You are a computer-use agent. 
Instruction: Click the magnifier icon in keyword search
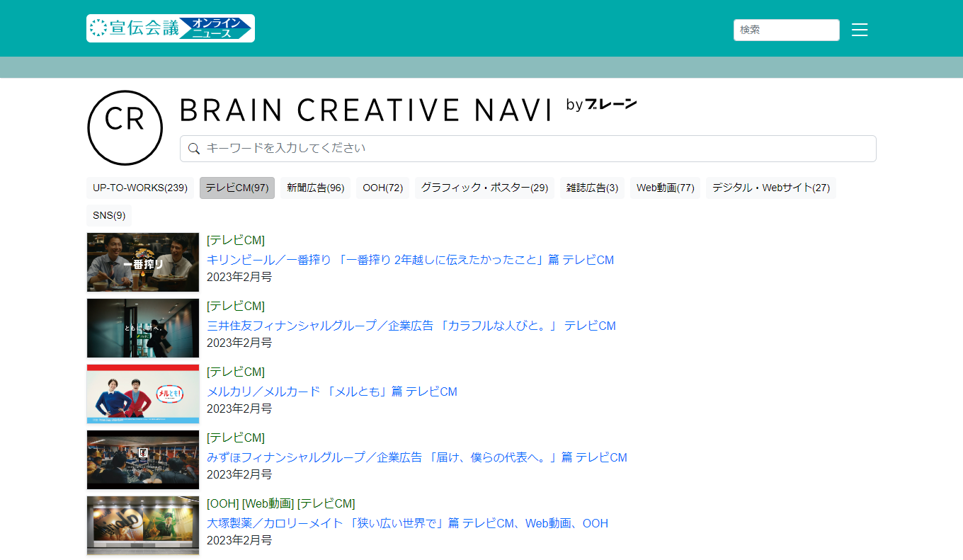(x=194, y=149)
